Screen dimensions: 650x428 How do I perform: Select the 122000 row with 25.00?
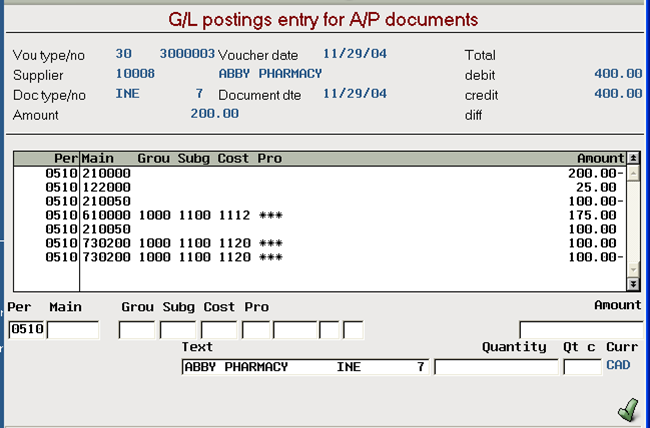click(320, 187)
